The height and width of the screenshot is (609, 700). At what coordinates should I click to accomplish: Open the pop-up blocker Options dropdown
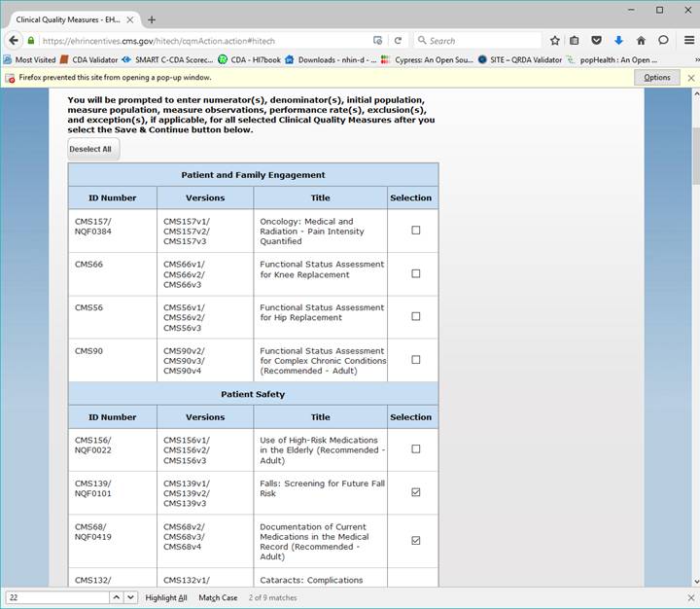[x=657, y=77]
